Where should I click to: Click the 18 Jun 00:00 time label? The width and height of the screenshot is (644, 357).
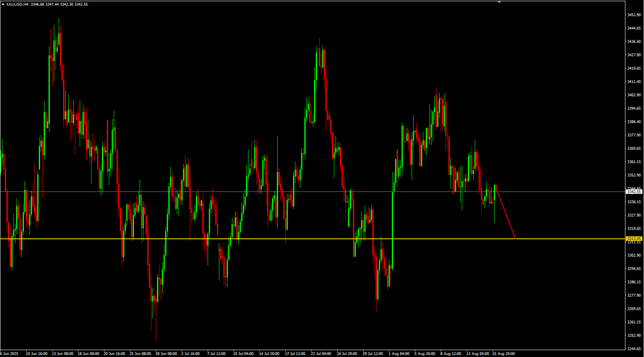point(88,354)
